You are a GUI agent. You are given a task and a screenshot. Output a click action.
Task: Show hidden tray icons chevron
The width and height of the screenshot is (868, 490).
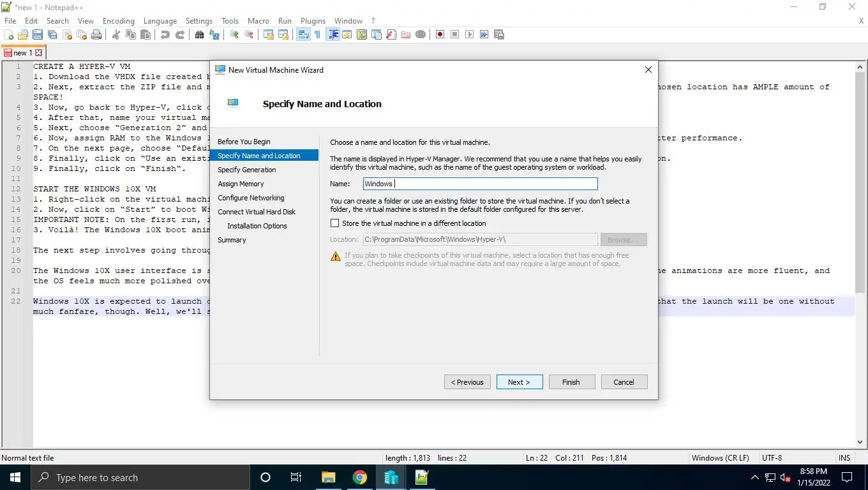[x=755, y=477]
